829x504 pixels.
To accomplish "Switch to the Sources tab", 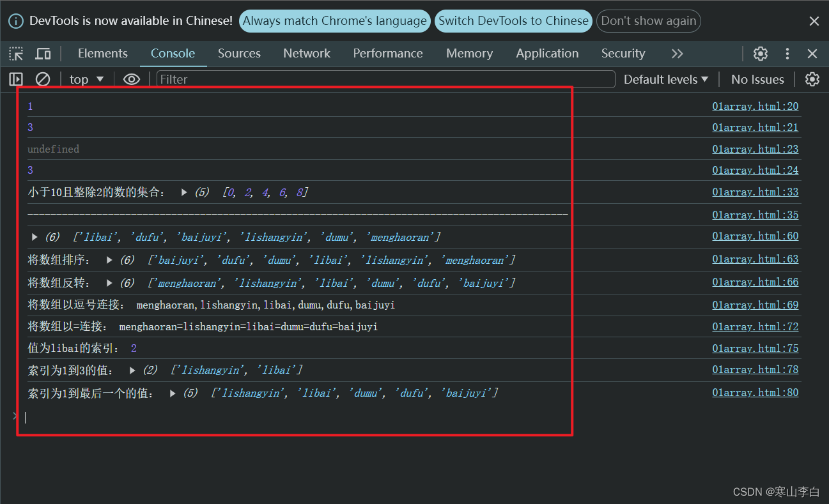I will [x=239, y=54].
